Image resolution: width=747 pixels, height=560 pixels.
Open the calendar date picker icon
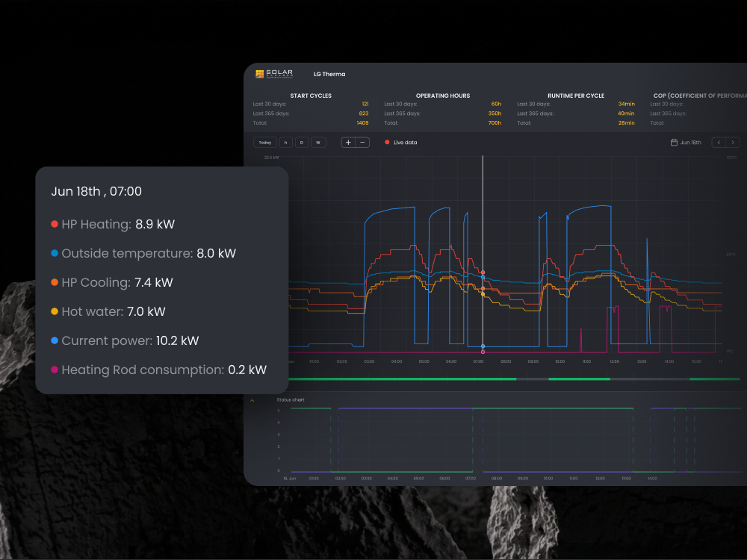pyautogui.click(x=674, y=143)
